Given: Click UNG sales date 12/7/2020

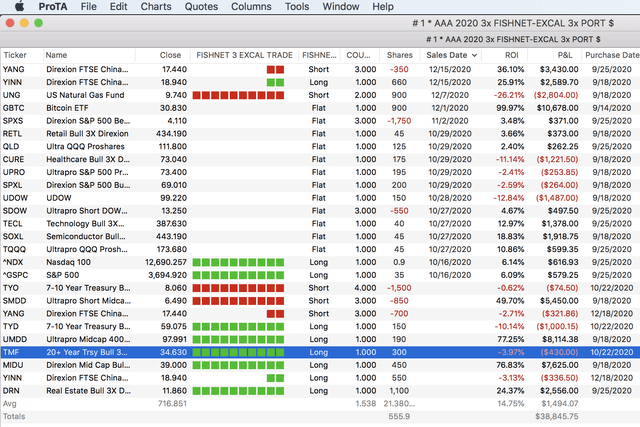Looking at the screenshot, I should pos(450,95).
